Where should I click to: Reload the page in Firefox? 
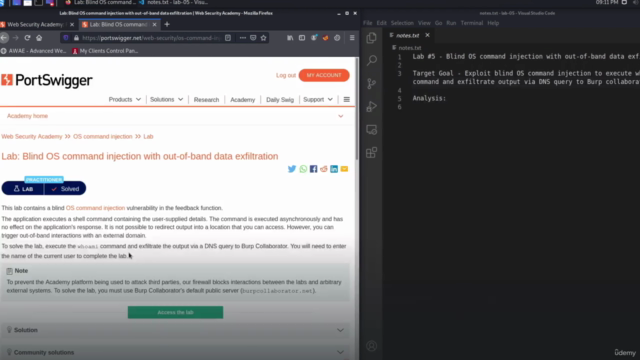pos(27,38)
